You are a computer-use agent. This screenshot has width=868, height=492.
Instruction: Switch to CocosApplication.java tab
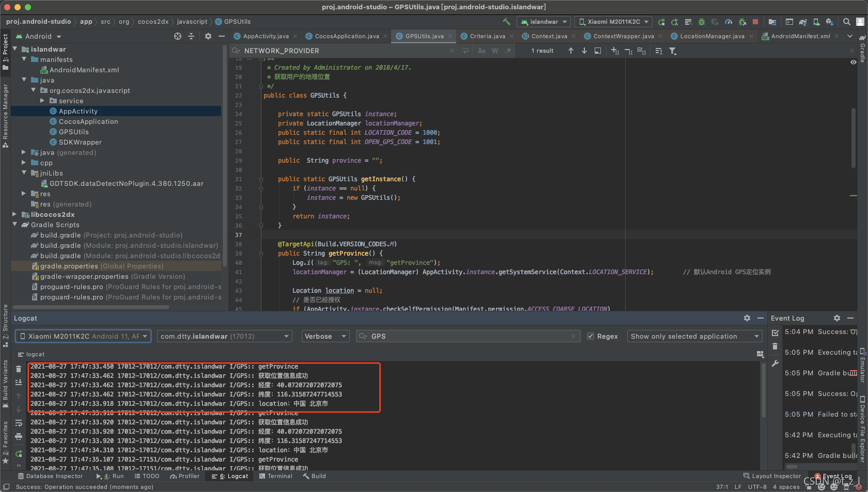pyautogui.click(x=347, y=36)
